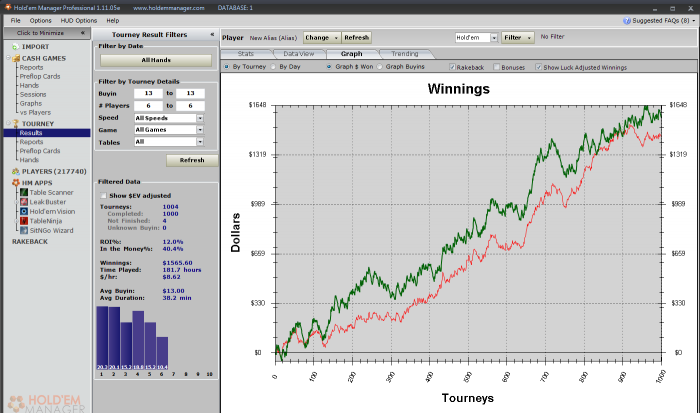Click the HM APPS icon
The image size is (700, 413).
click(x=16, y=183)
